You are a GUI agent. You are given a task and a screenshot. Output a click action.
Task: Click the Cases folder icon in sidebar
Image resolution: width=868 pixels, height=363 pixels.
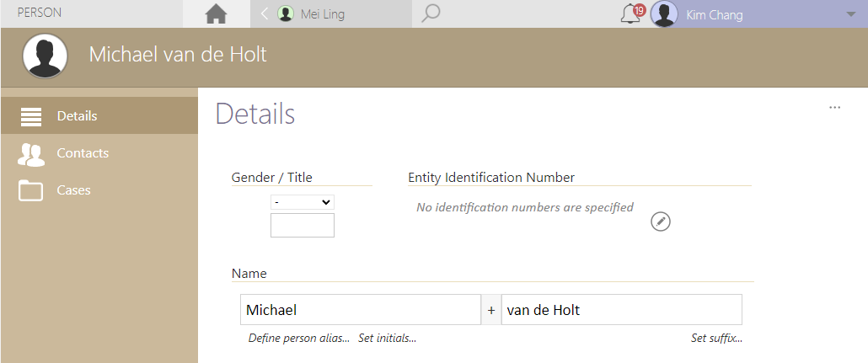tap(31, 190)
